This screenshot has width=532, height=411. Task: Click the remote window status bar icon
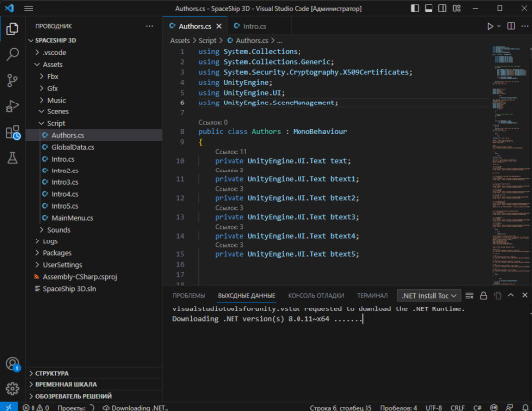pos(9,407)
